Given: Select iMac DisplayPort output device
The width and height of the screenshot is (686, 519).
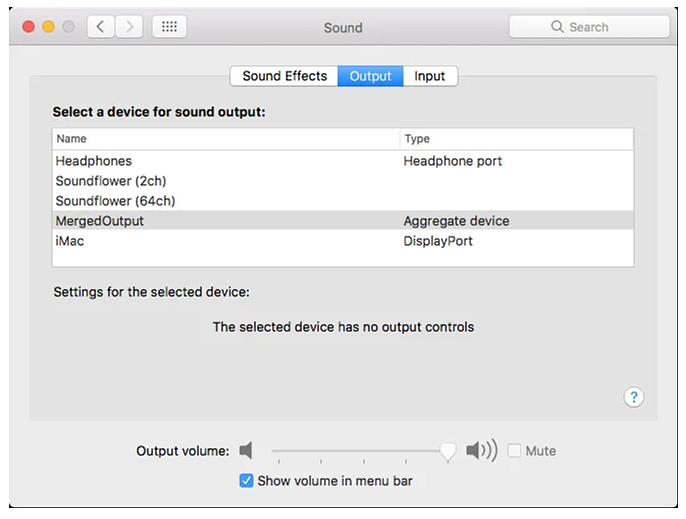Looking at the screenshot, I should coord(72,241).
